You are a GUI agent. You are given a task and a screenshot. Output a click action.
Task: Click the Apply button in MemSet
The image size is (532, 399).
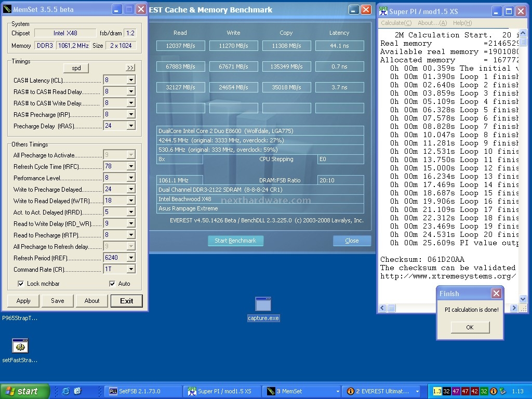(x=23, y=301)
